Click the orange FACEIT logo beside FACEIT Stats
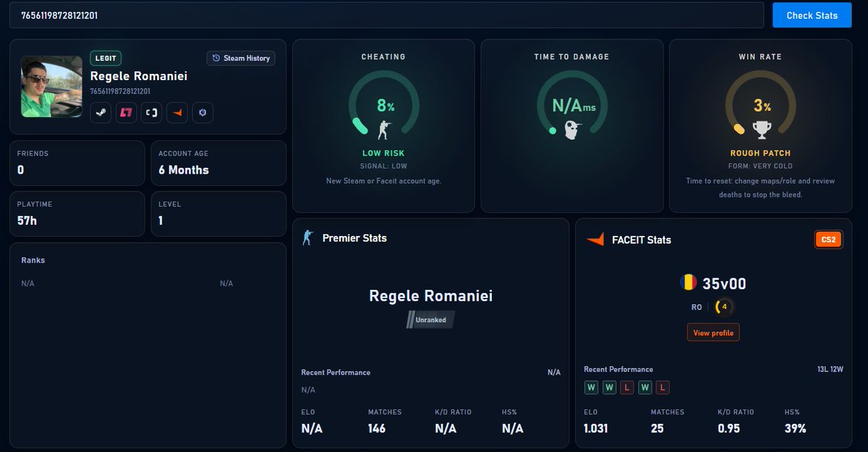The image size is (868, 452). click(595, 239)
